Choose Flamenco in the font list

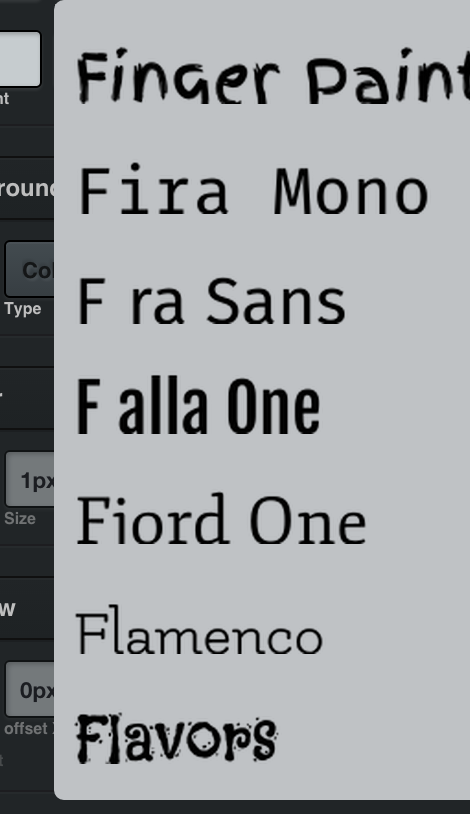(x=199, y=630)
